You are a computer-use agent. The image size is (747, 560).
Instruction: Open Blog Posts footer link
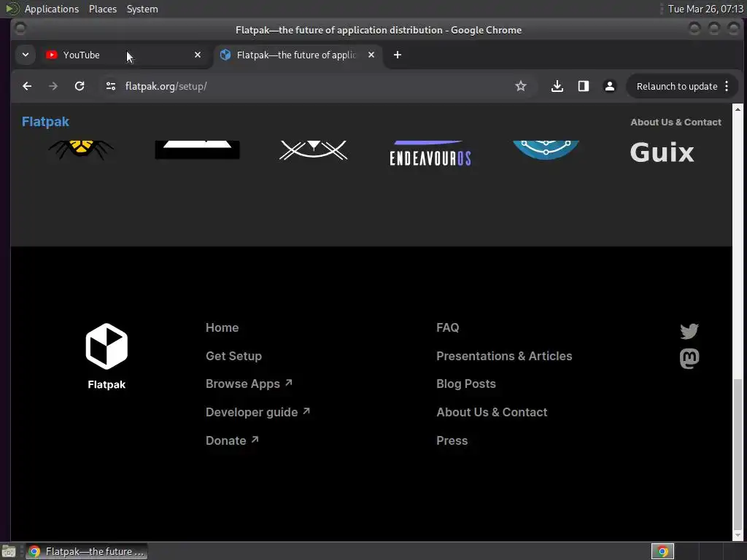(466, 384)
